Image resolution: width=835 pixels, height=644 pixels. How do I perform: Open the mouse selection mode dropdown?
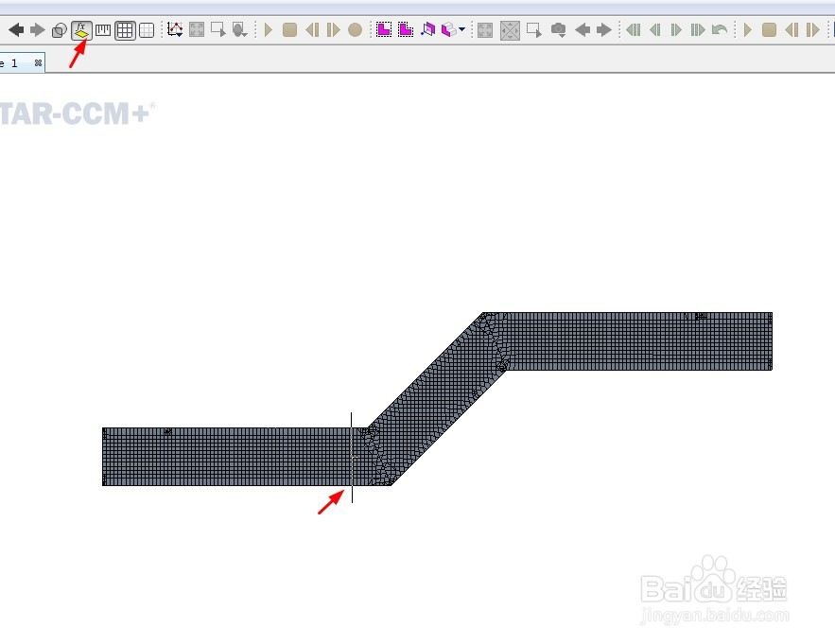coord(239,30)
